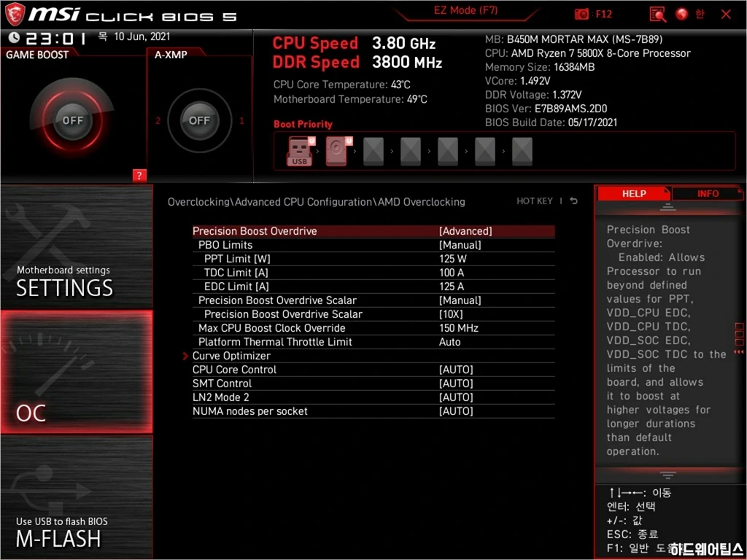Click the Motherboard Temperature 49°C text
Image resolution: width=747 pixels, height=560 pixels.
click(350, 99)
